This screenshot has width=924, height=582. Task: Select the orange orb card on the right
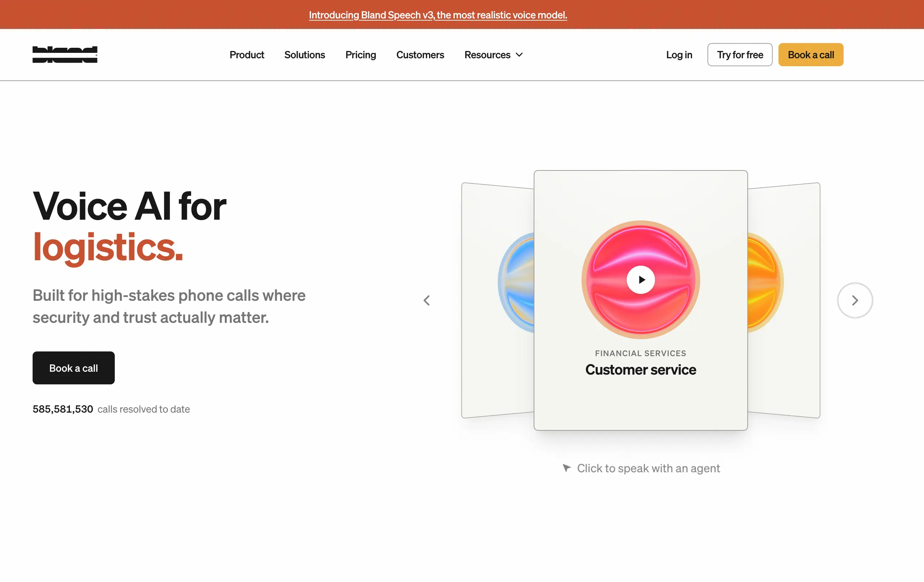click(x=784, y=300)
